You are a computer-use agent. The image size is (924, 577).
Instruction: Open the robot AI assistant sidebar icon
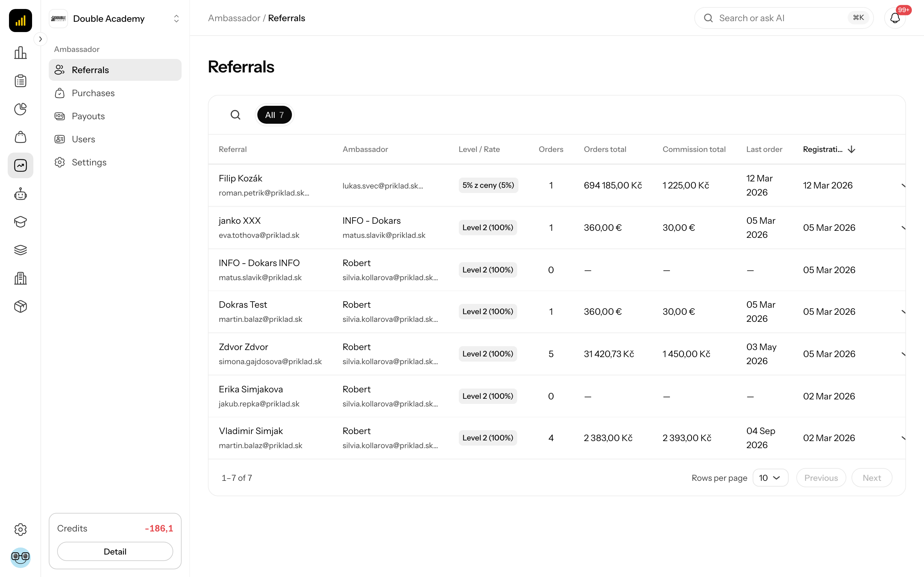coord(20,194)
